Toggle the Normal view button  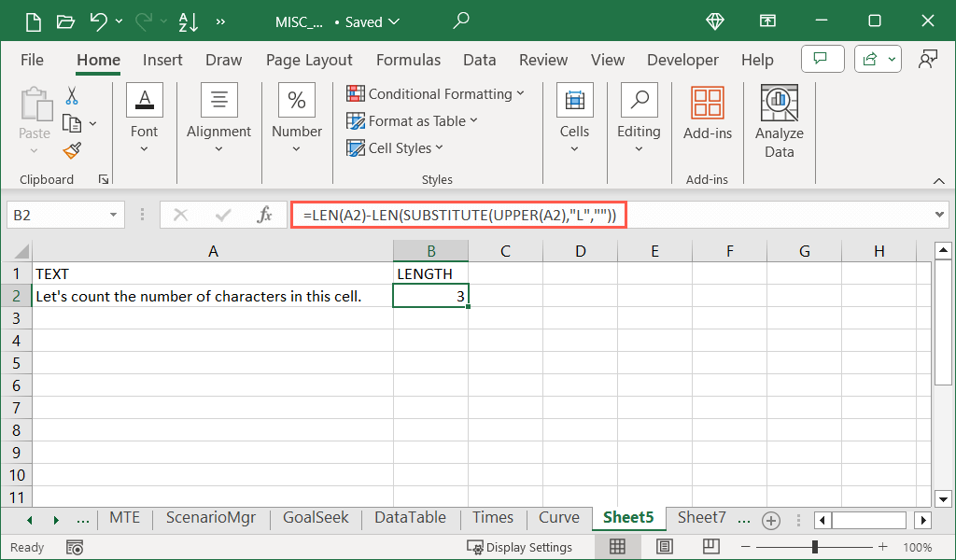(x=617, y=547)
